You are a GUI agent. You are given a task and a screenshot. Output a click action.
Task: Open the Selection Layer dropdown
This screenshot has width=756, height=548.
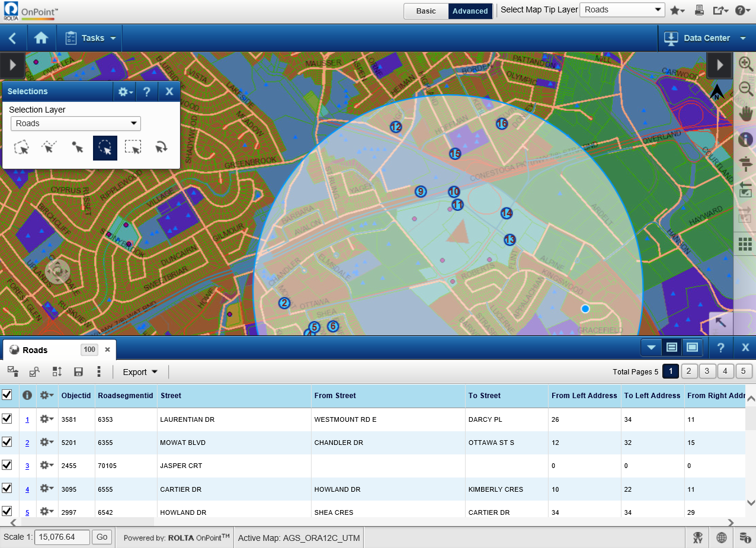[76, 123]
